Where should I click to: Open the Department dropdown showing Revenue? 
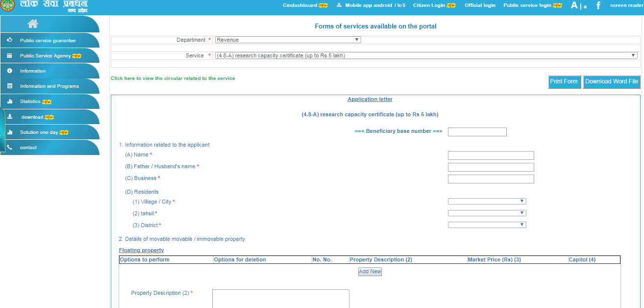point(288,40)
